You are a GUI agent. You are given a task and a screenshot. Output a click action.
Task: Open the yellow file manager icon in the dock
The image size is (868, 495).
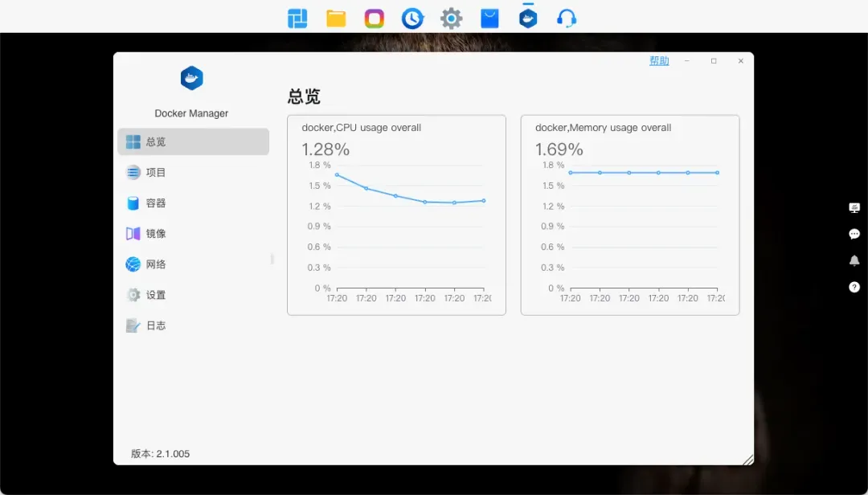point(336,18)
